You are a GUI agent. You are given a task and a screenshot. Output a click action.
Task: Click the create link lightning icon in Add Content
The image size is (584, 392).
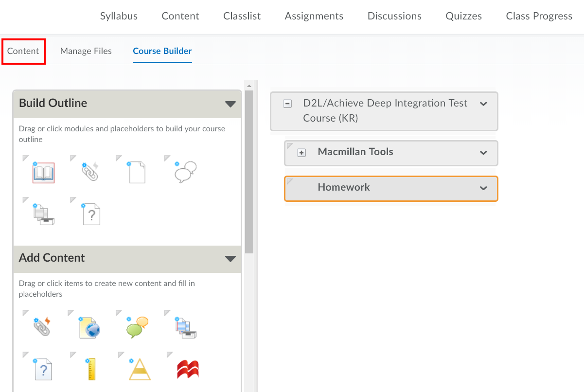[x=43, y=327]
